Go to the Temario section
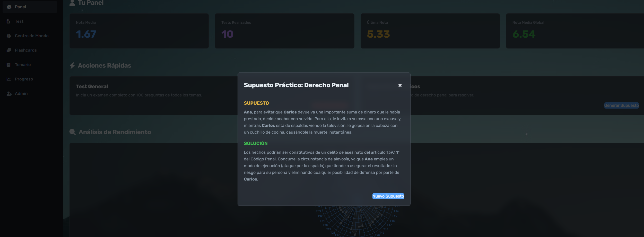644x237 pixels. 23,65
